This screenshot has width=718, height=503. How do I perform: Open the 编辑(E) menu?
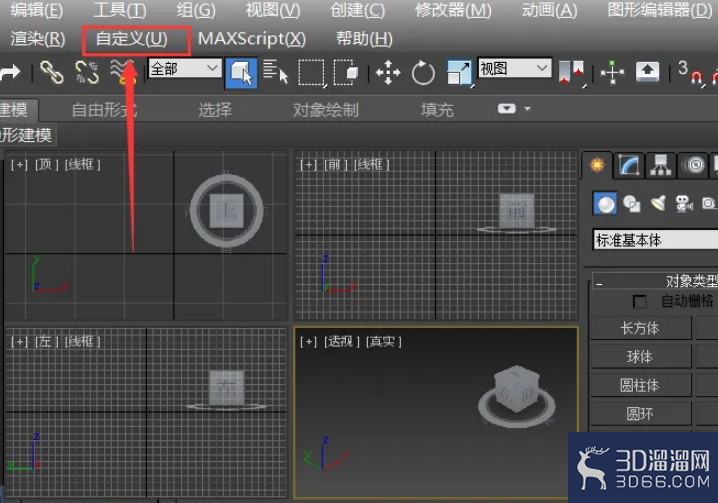pos(36,10)
